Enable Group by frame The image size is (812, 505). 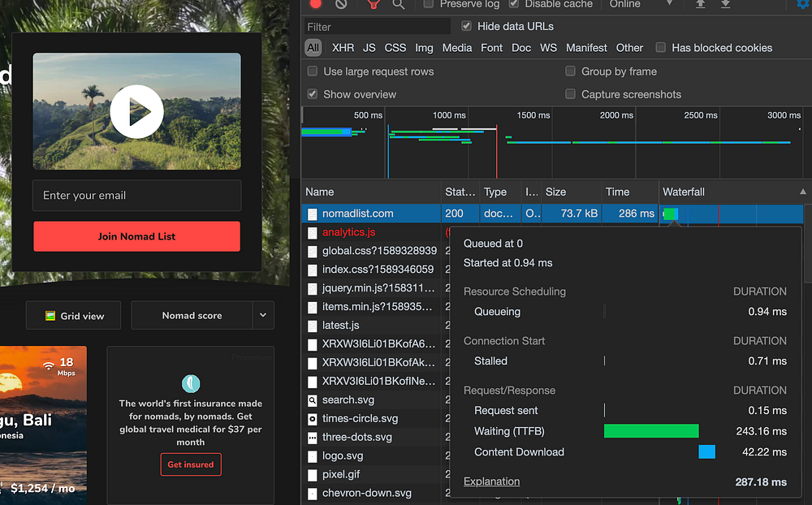[x=570, y=71]
